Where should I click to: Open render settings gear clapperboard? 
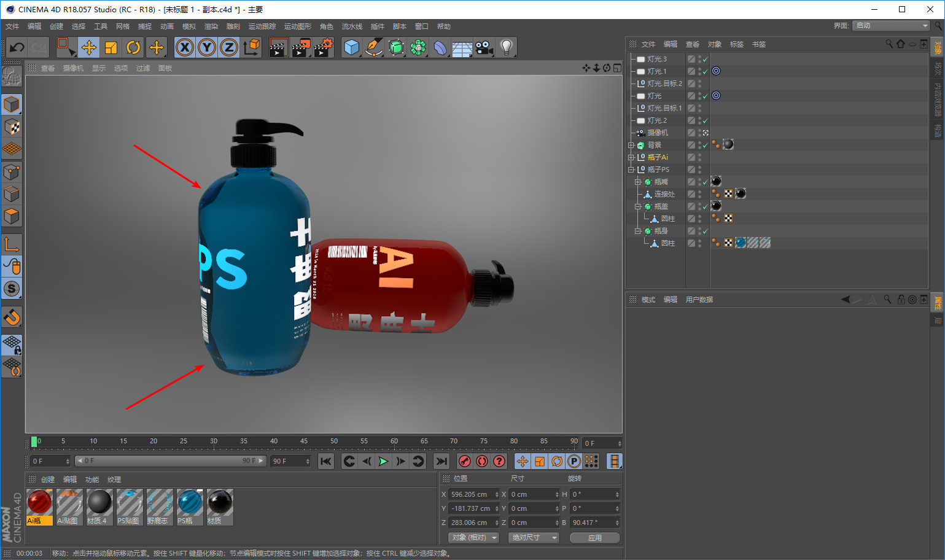pos(323,47)
